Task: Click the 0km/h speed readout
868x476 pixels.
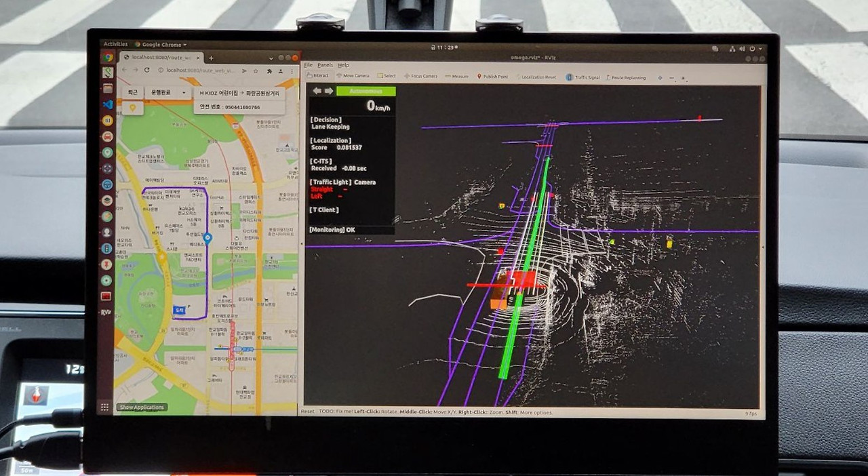Action: (x=378, y=106)
